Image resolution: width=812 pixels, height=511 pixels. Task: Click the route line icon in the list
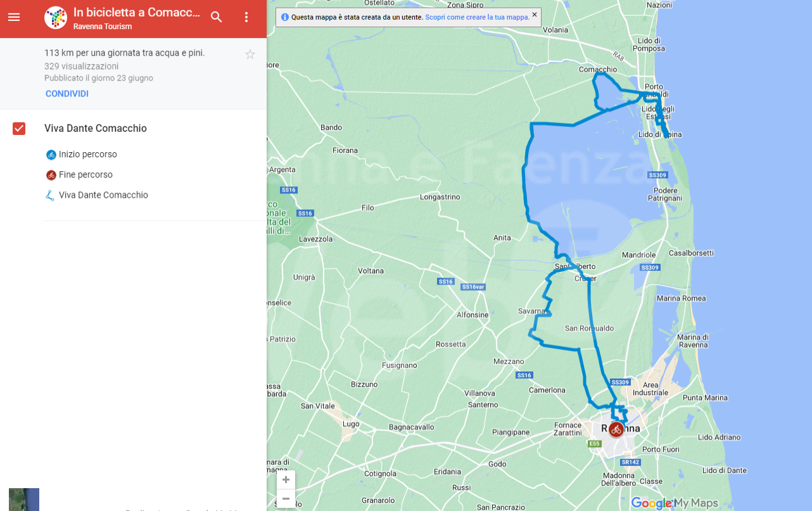[51, 195]
